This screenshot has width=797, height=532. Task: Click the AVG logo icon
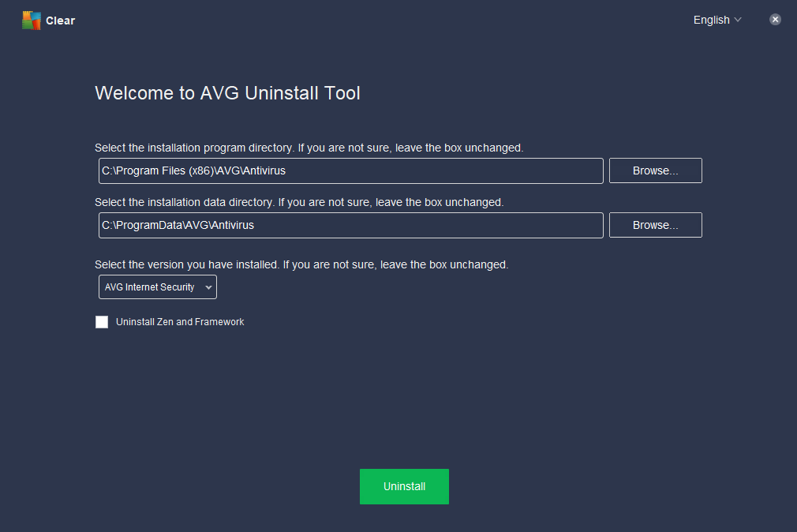(x=31, y=21)
